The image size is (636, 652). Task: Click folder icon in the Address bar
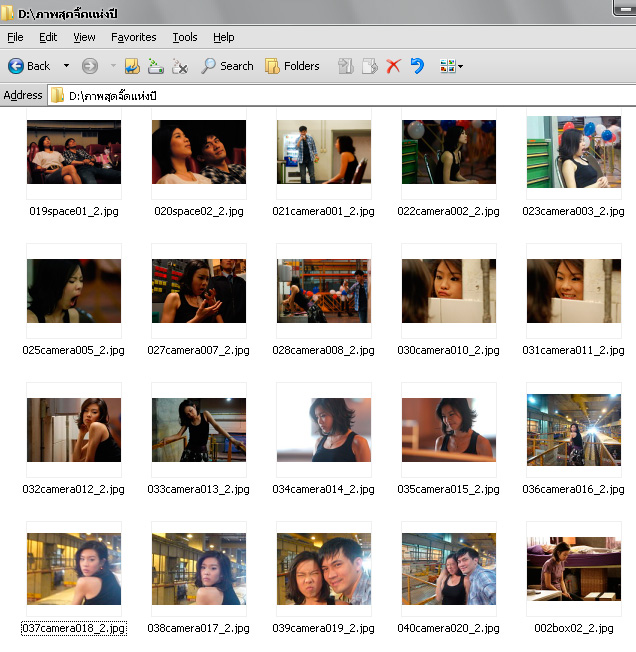point(57,96)
